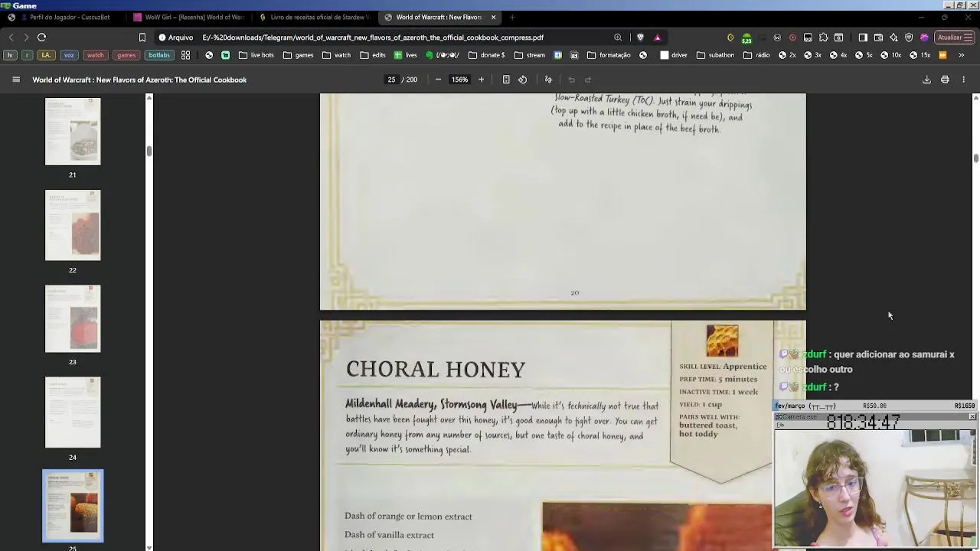Click the page number field showing 25
The height and width of the screenshot is (551, 980).
point(391,80)
